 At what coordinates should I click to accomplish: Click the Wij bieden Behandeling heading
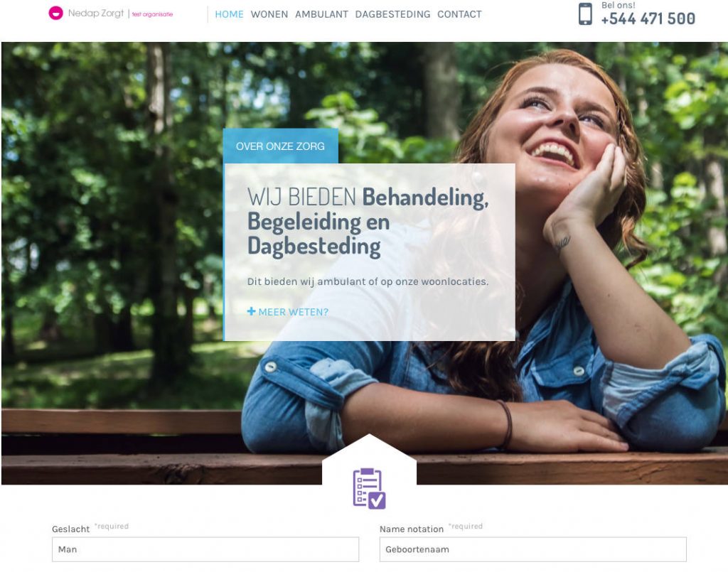point(368,221)
